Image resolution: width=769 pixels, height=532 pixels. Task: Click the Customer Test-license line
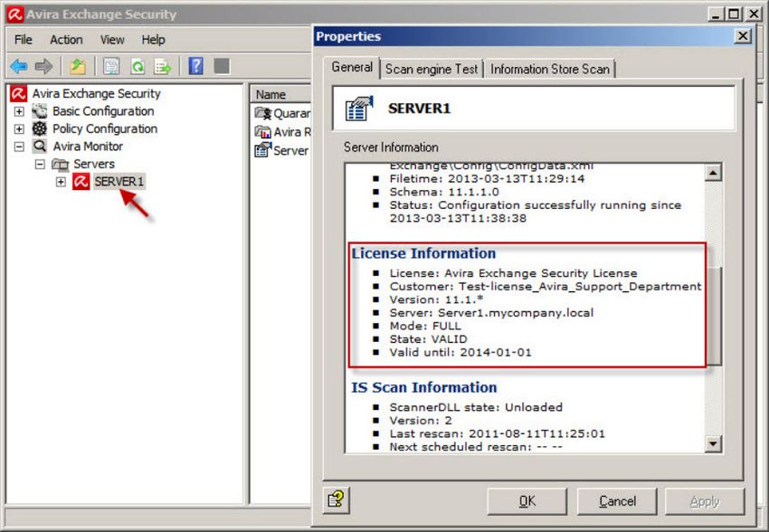546,286
